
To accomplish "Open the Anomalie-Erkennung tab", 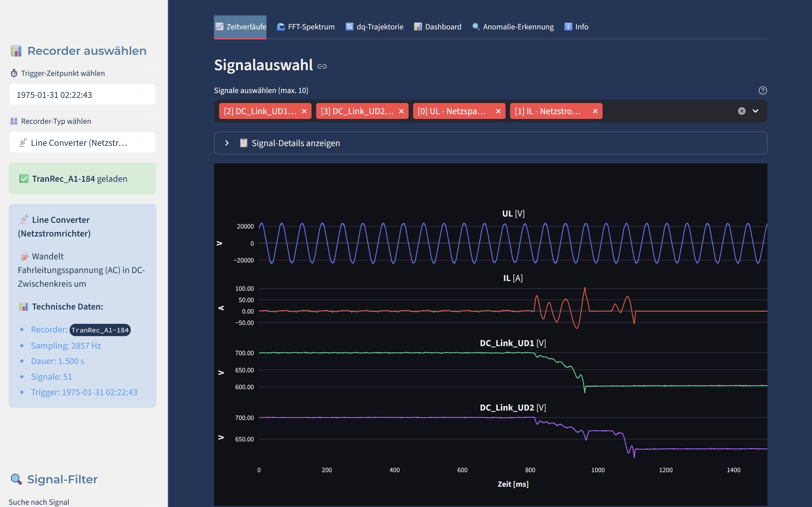I will [513, 27].
